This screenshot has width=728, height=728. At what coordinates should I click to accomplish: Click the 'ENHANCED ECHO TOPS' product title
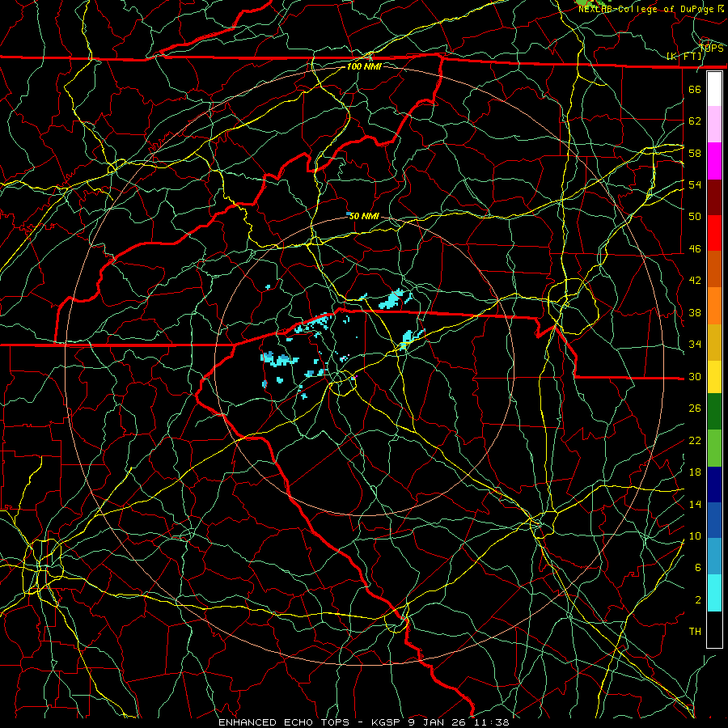click(284, 722)
